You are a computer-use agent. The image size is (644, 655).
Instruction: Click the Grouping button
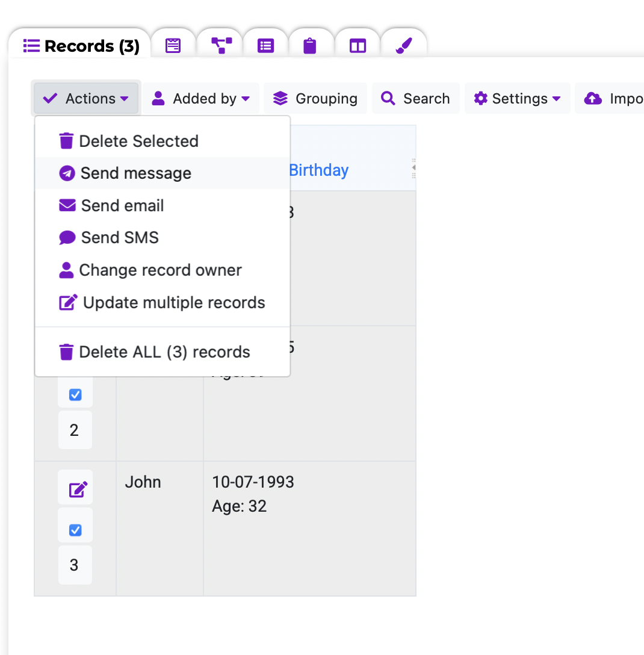(x=315, y=99)
